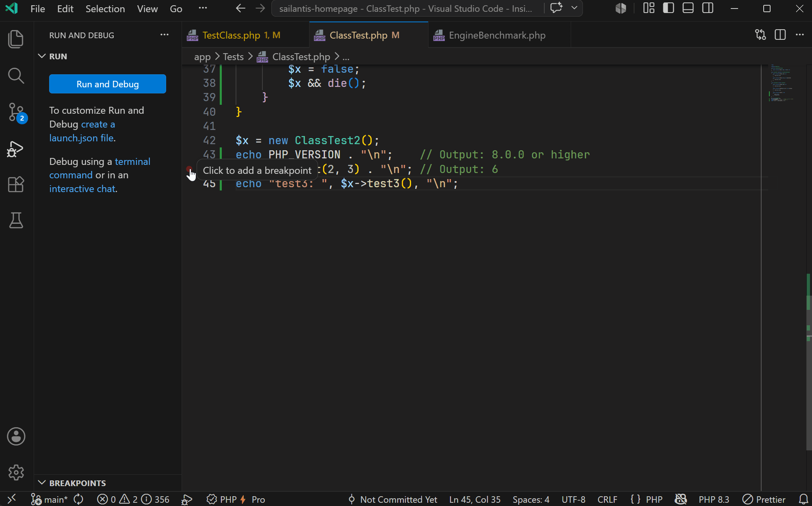Click the Ln 45, Col 35 indicator

(x=474, y=499)
